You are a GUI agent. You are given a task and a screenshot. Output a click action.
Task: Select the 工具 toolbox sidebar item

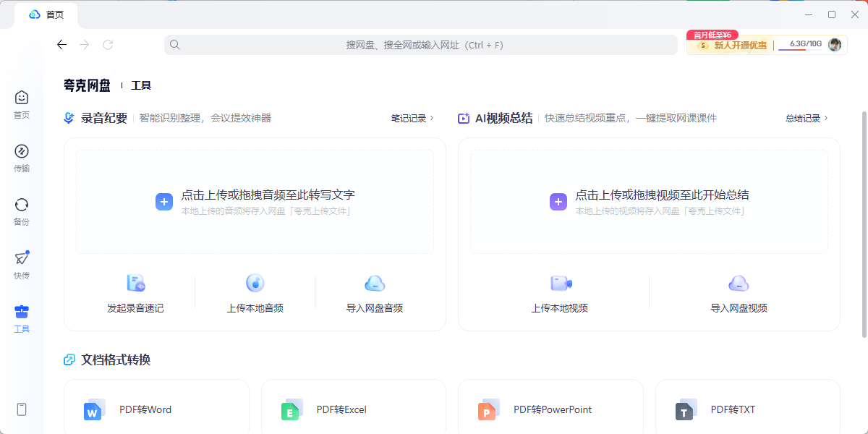pyautogui.click(x=22, y=318)
